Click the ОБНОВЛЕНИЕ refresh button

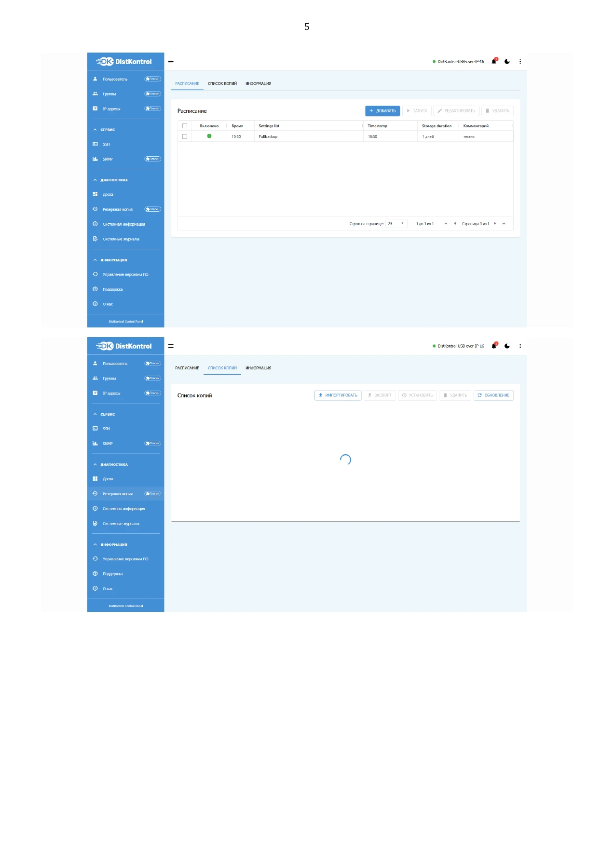[x=493, y=395]
